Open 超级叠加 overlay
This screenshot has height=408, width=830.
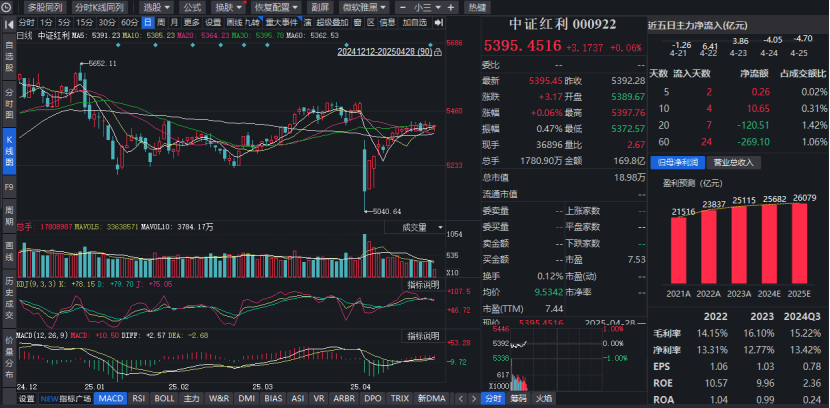[x=332, y=23]
